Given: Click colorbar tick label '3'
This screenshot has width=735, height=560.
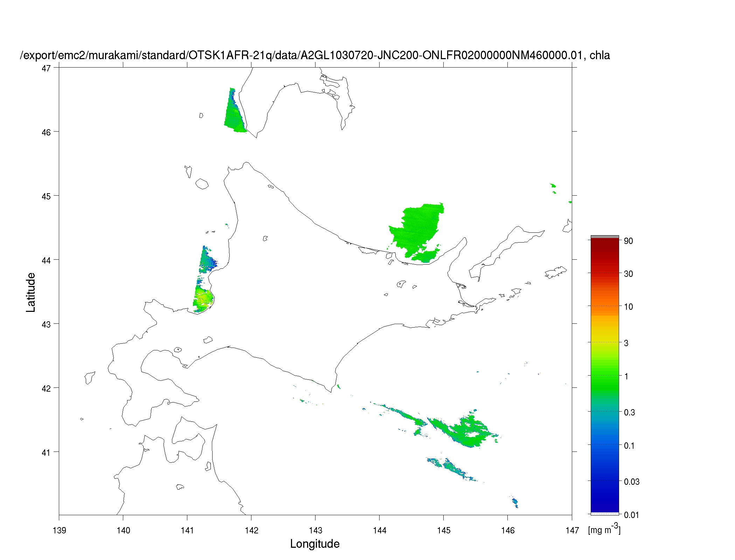Looking at the screenshot, I should (626, 343).
